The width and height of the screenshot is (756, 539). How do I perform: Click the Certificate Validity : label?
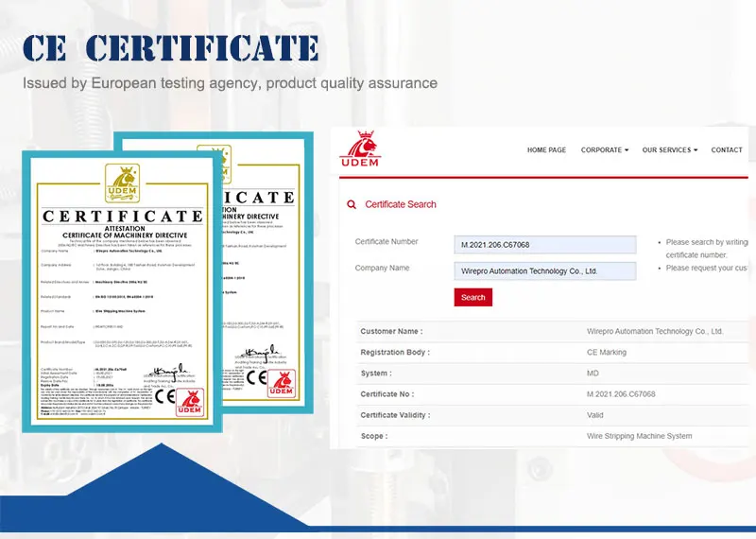395,415
